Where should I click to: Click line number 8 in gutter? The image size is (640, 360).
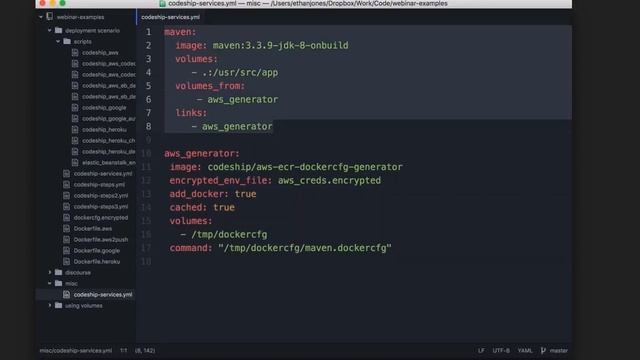pos(149,126)
